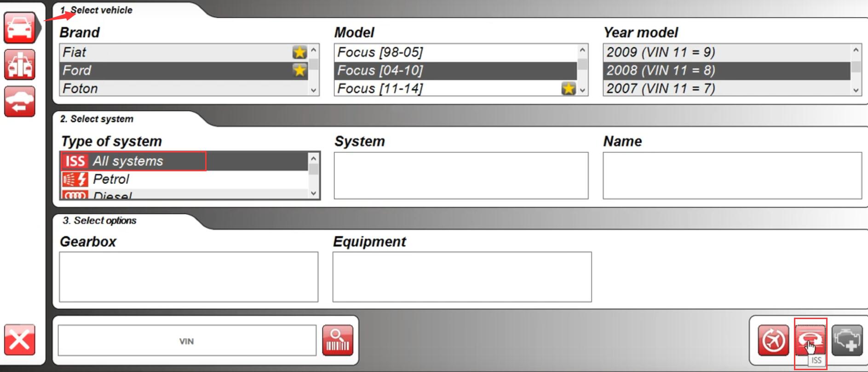
Task: Select Ford in the Brand list
Action: 184,70
